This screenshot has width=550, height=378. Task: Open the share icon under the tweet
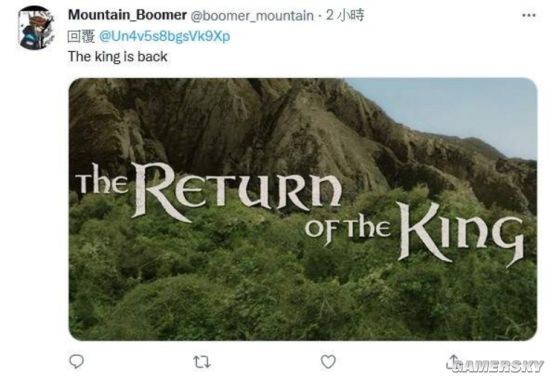(453, 361)
